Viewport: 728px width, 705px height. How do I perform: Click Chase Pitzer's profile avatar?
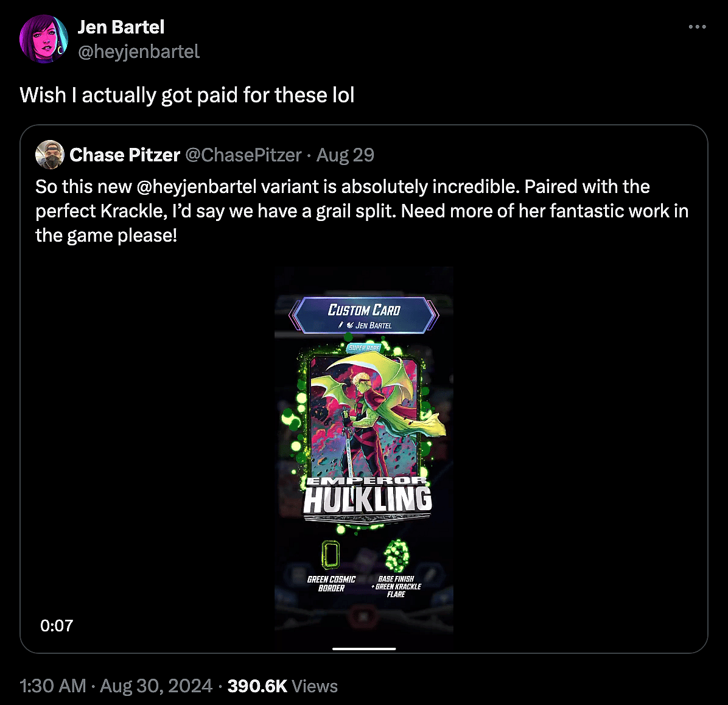point(49,155)
